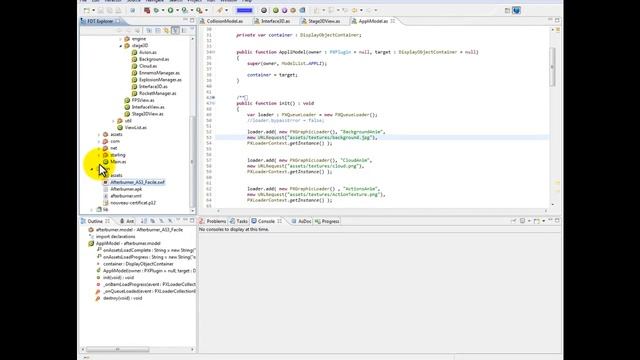The width and height of the screenshot is (640, 360).
Task: Toggle fourth filter button in Outline toolbar
Action: (170, 221)
